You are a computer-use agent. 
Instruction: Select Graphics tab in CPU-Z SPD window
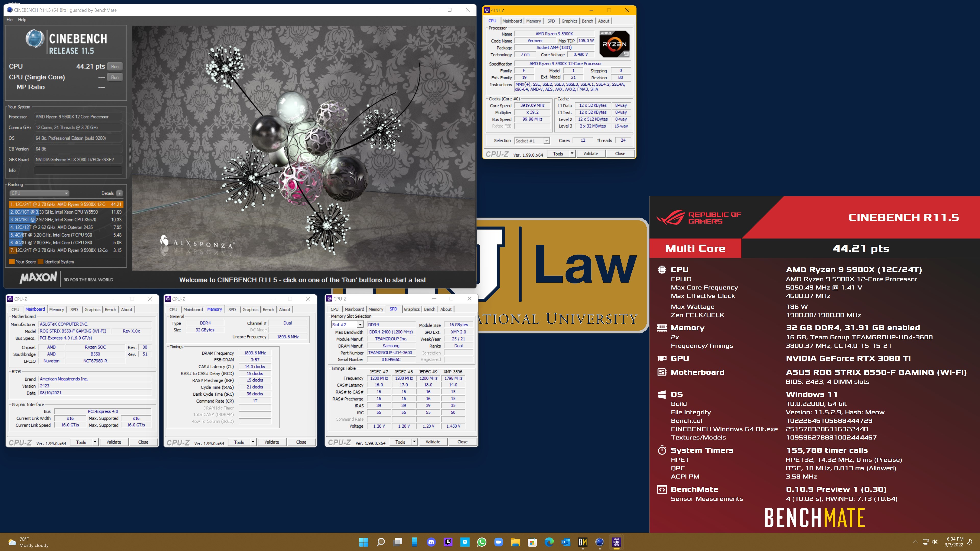click(412, 309)
